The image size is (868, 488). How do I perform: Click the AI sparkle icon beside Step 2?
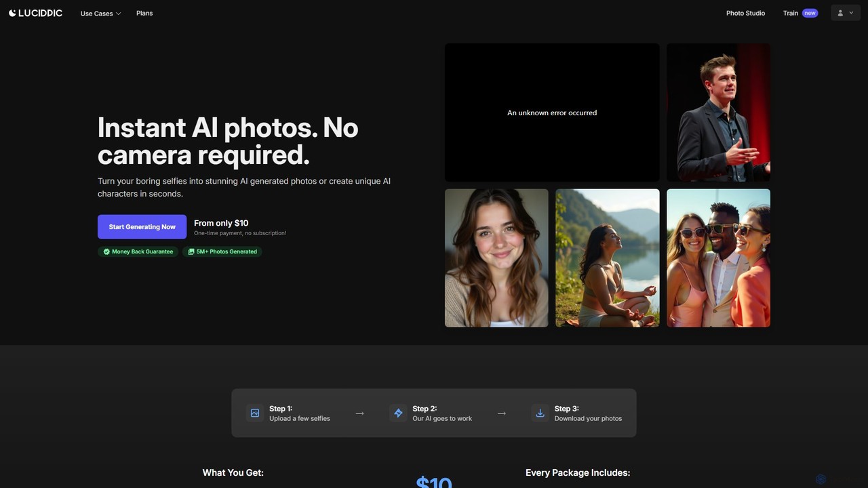[x=398, y=413]
